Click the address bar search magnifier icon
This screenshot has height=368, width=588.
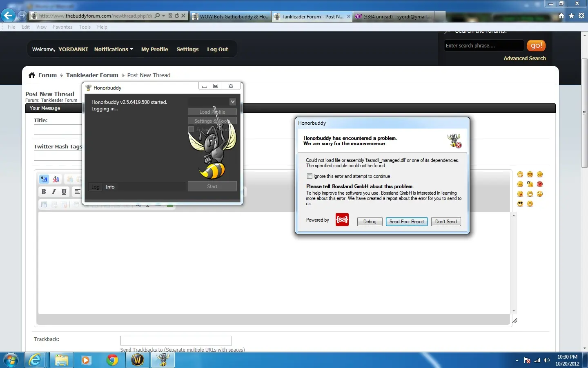157,16
